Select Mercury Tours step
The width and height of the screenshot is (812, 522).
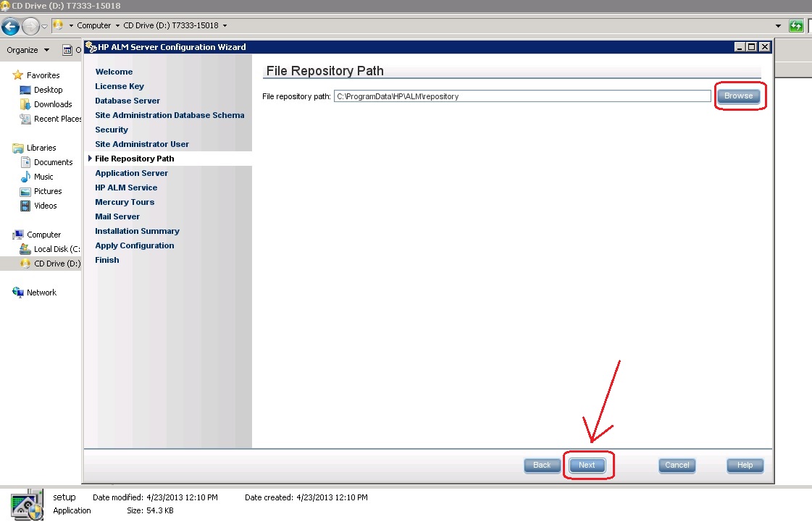tap(125, 202)
